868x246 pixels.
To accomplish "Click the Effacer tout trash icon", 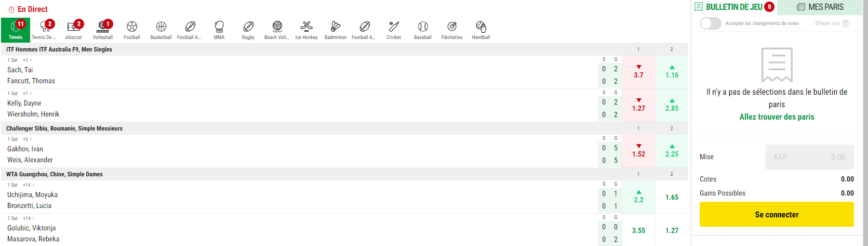I will tap(846, 23).
